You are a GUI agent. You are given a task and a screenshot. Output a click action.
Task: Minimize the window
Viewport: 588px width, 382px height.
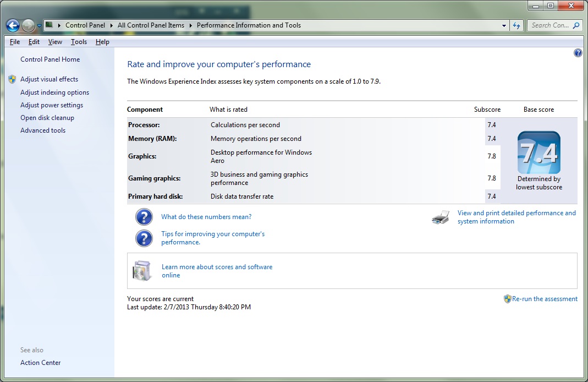click(x=536, y=6)
